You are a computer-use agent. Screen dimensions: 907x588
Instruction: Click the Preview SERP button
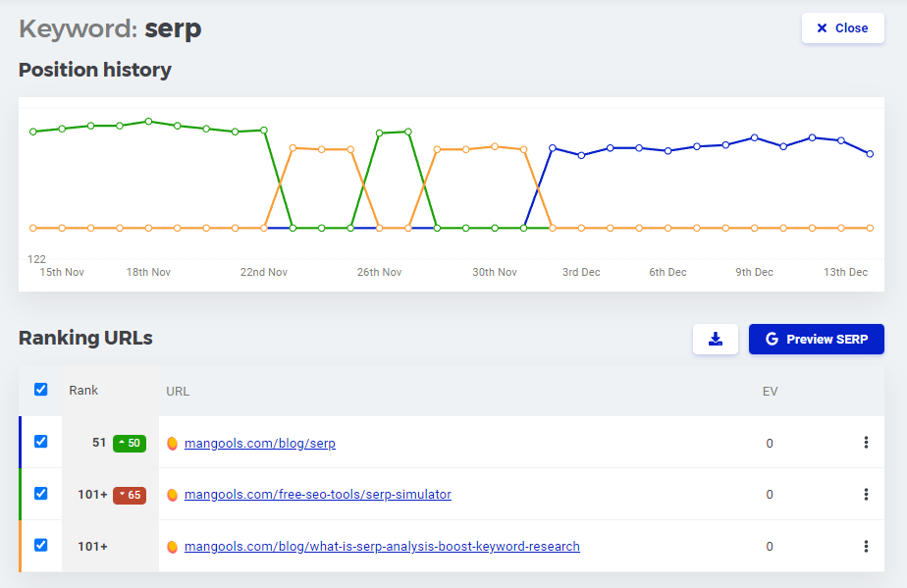[816, 339]
